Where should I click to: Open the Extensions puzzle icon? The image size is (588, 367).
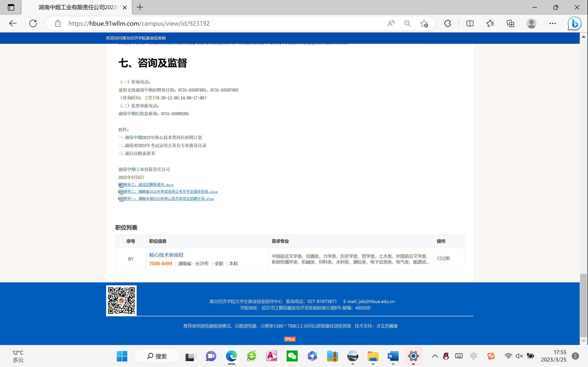pyautogui.click(x=447, y=23)
